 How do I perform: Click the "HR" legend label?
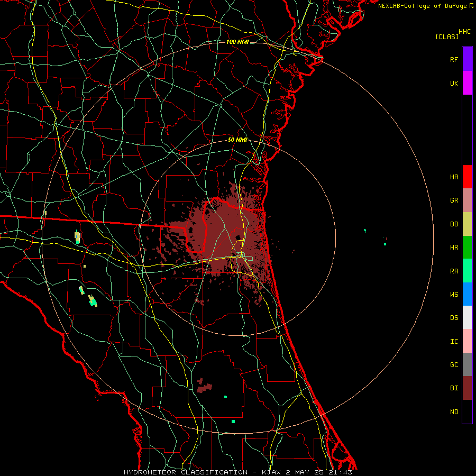[454, 248]
